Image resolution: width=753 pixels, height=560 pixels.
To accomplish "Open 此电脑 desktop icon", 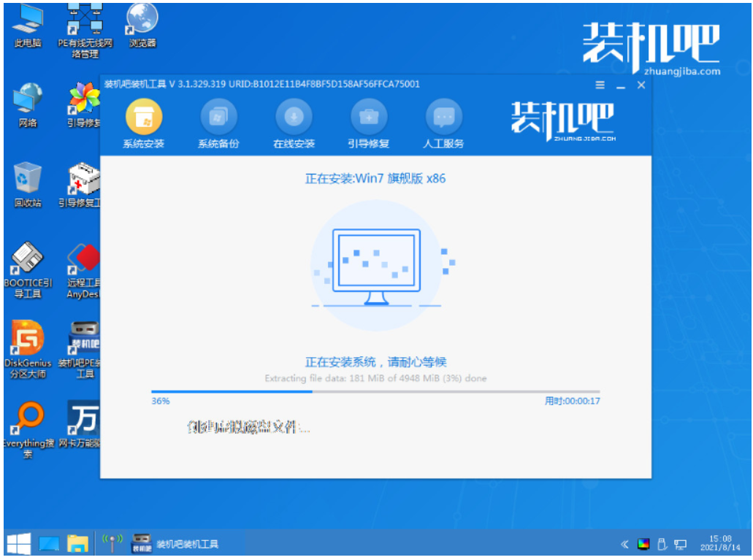I will (27, 26).
